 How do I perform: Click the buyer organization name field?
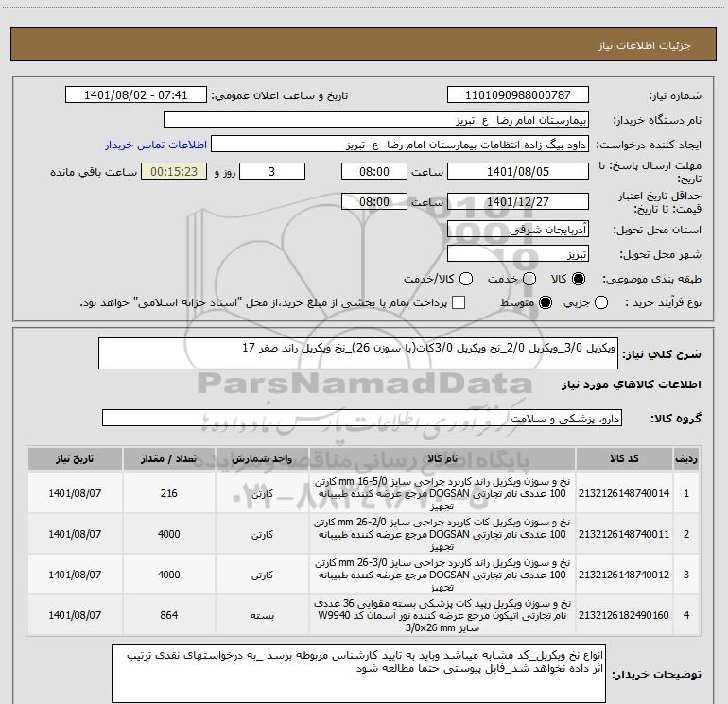[x=376, y=119]
